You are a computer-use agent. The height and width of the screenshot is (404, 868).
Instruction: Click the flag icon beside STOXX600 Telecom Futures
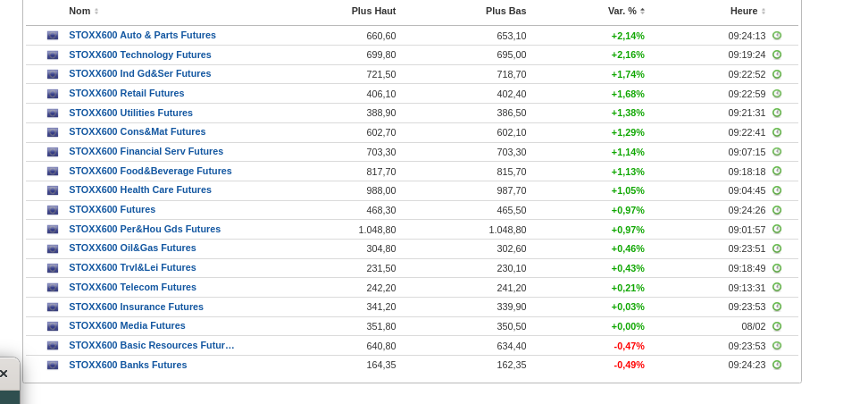(x=53, y=288)
